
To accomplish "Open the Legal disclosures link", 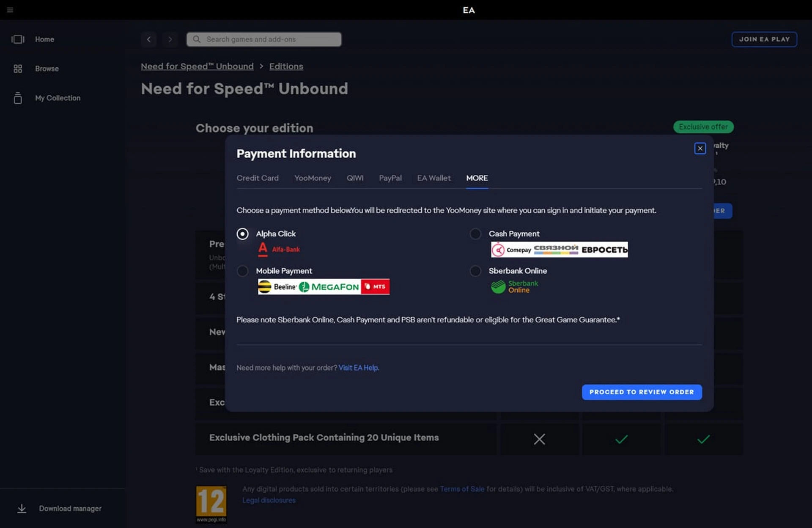I will point(269,500).
